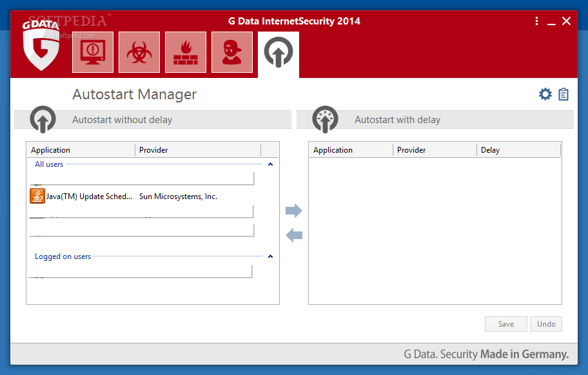
Task: Collapse the Logged on users group
Action: (x=270, y=256)
